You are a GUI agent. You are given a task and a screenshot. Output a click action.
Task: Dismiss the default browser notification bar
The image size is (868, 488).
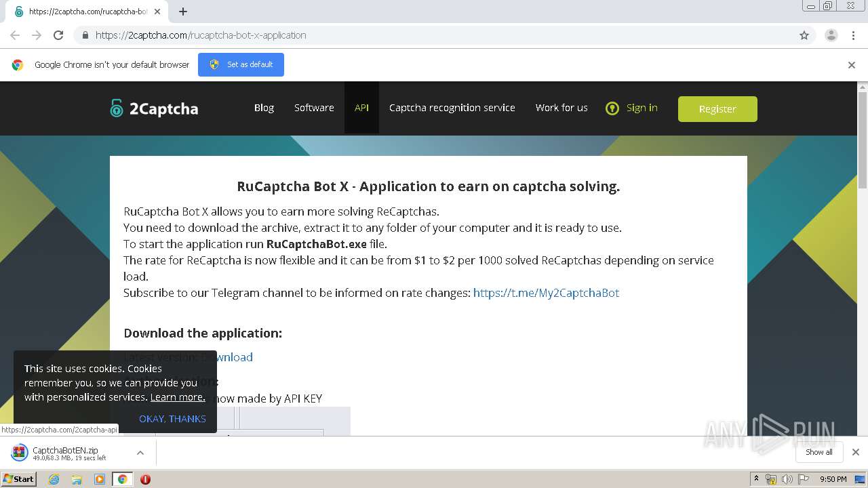[x=851, y=65]
